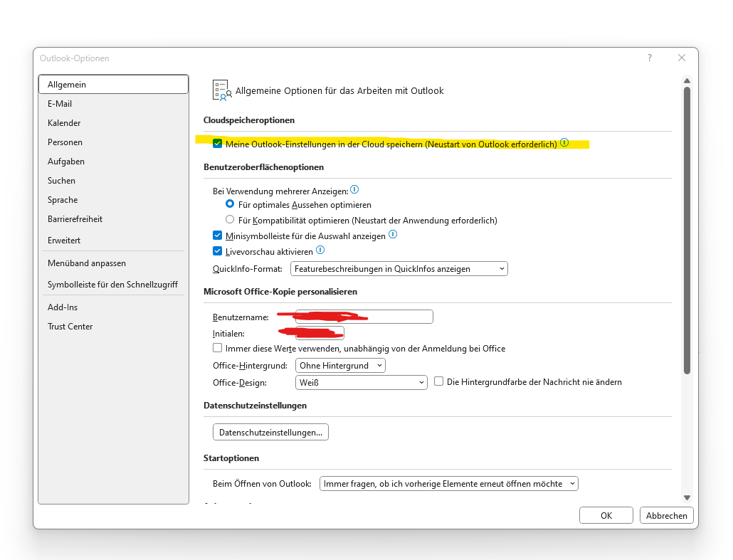The image size is (733, 560).
Task: Click the Abbrechen button
Action: pos(667,516)
